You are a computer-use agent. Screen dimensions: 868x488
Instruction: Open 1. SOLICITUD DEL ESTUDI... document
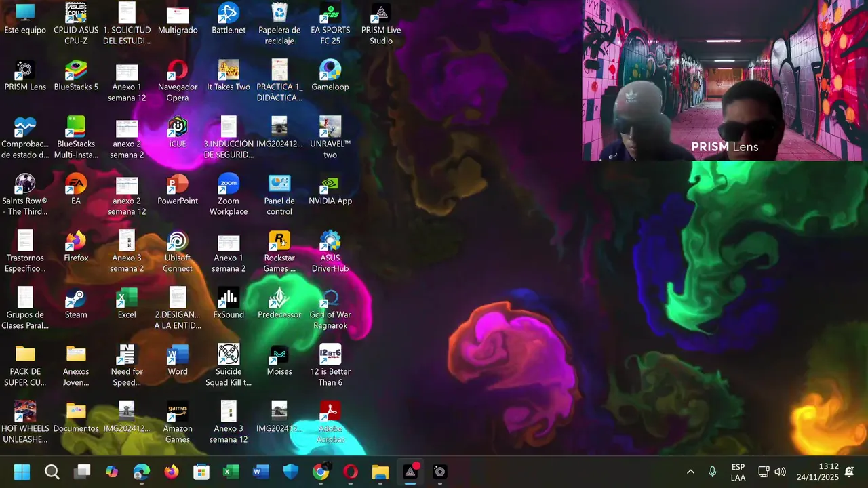(127, 24)
